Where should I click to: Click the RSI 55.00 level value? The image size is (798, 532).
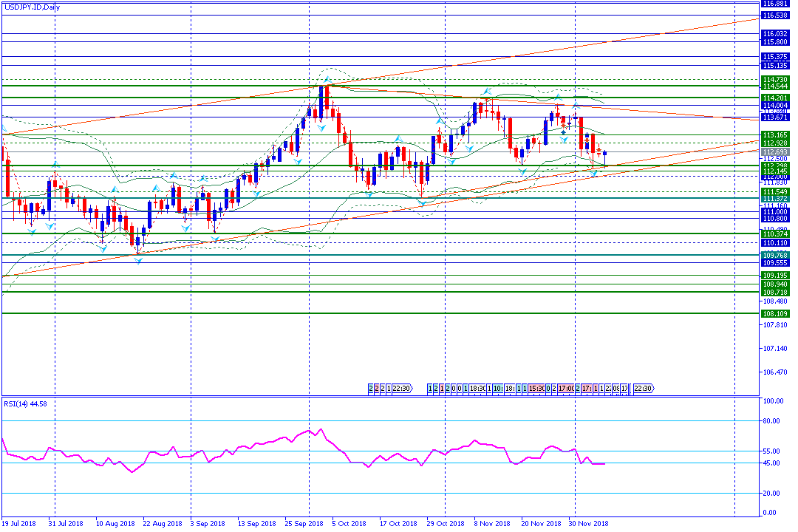tap(772, 451)
